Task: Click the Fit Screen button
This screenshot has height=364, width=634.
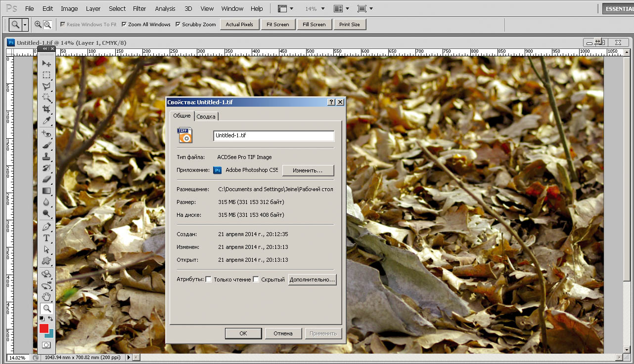Action: pyautogui.click(x=277, y=24)
